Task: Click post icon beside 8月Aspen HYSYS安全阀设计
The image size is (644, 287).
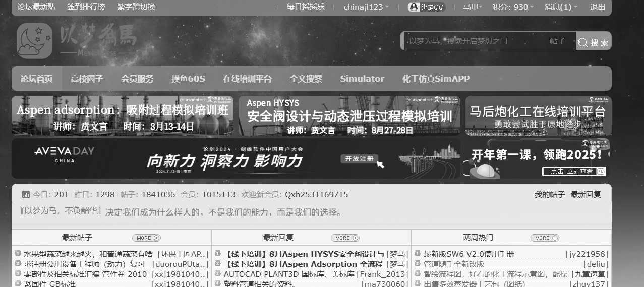Action: pos(218,254)
